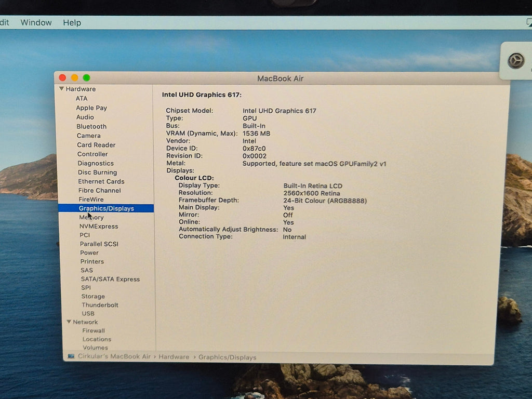The width and height of the screenshot is (532, 399).
Task: Click the Network category header
Action: pyautogui.click(x=85, y=322)
